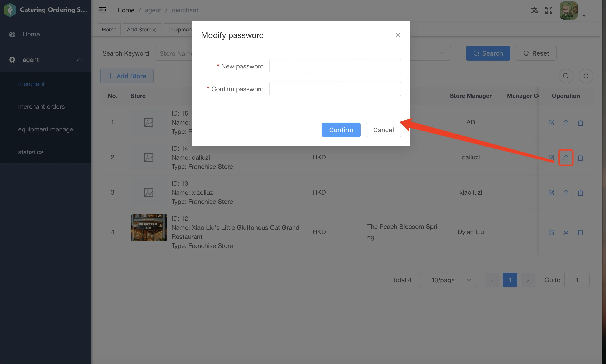Click the 'Dylan Liu' manager cell
The height and width of the screenshot is (364, 606).
pyautogui.click(x=470, y=232)
